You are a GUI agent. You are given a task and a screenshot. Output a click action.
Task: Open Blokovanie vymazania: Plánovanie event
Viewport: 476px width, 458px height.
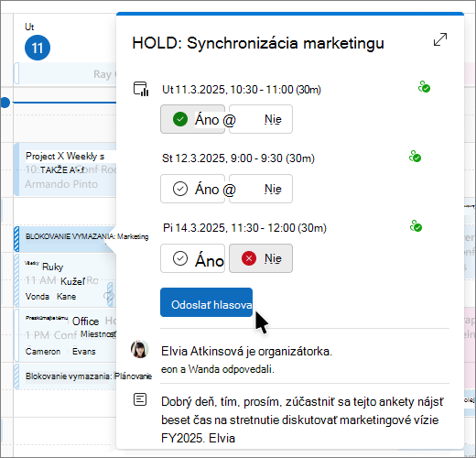(65, 376)
